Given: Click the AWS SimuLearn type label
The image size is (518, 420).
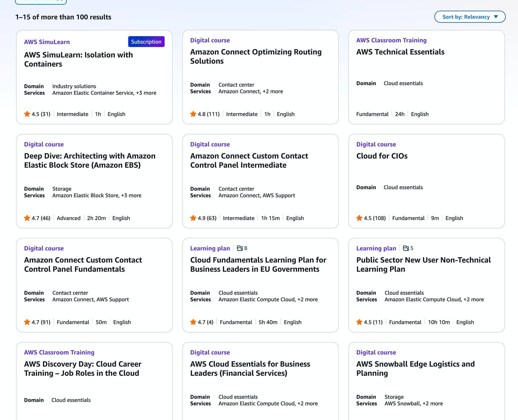Looking at the screenshot, I should pos(47,42).
